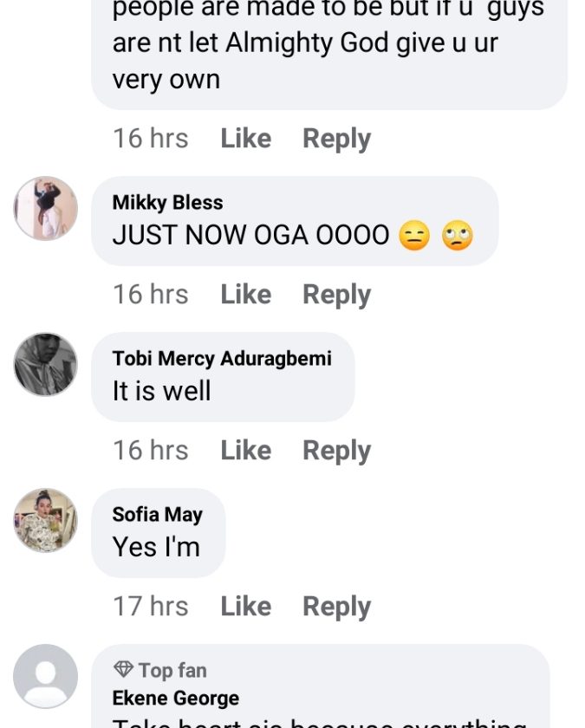This screenshot has width=585, height=728.
Task: Open Tobi Mercy Aduragbemi's profile picture
Action: 46,364
